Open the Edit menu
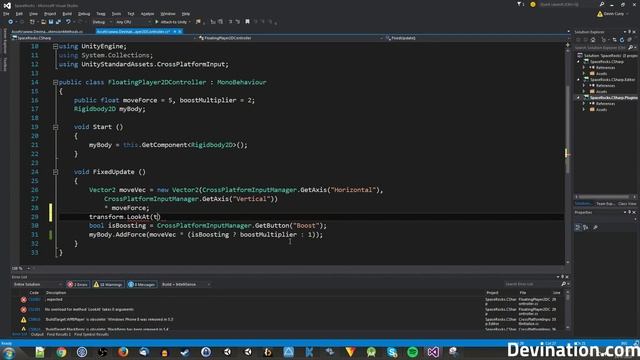This screenshot has width=640, height=360. (19, 13)
